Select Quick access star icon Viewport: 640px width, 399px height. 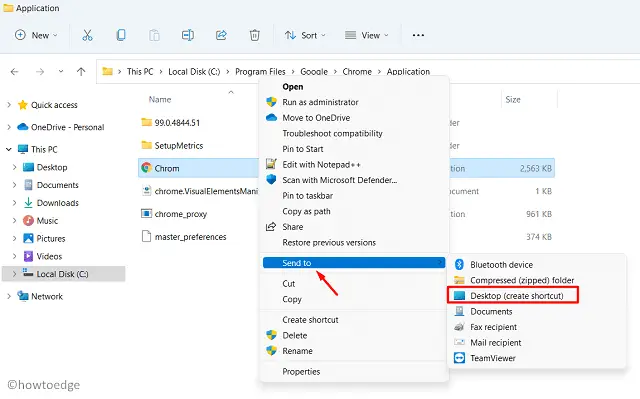pyautogui.click(x=22, y=105)
